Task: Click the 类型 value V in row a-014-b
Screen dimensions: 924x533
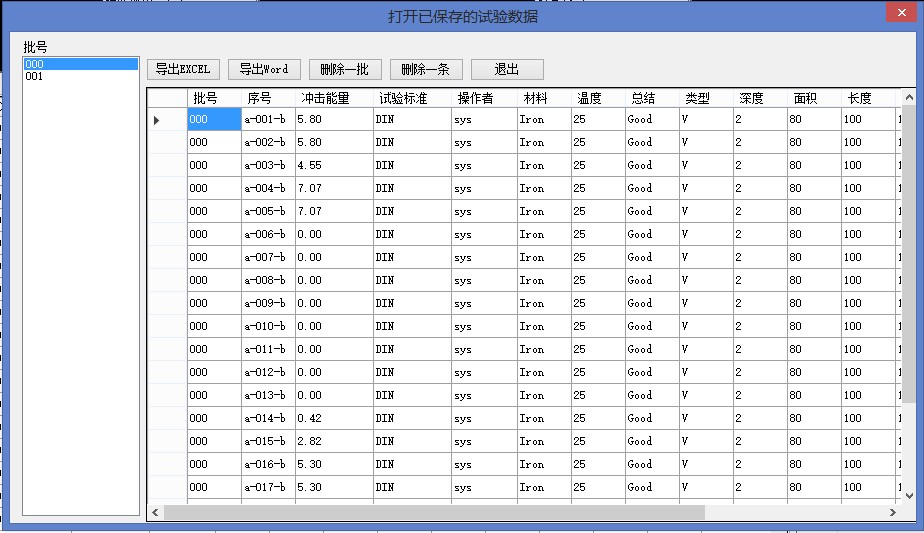Action: [x=707, y=418]
